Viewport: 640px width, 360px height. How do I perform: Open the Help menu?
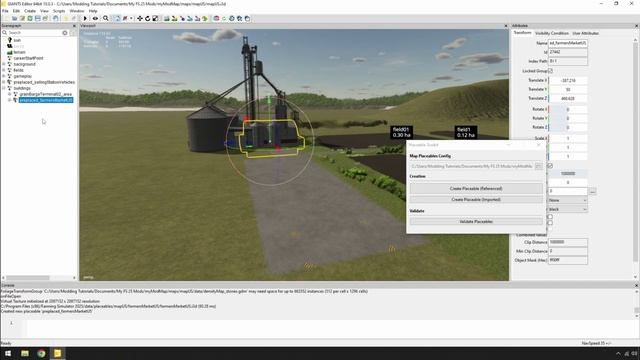click(x=93, y=11)
